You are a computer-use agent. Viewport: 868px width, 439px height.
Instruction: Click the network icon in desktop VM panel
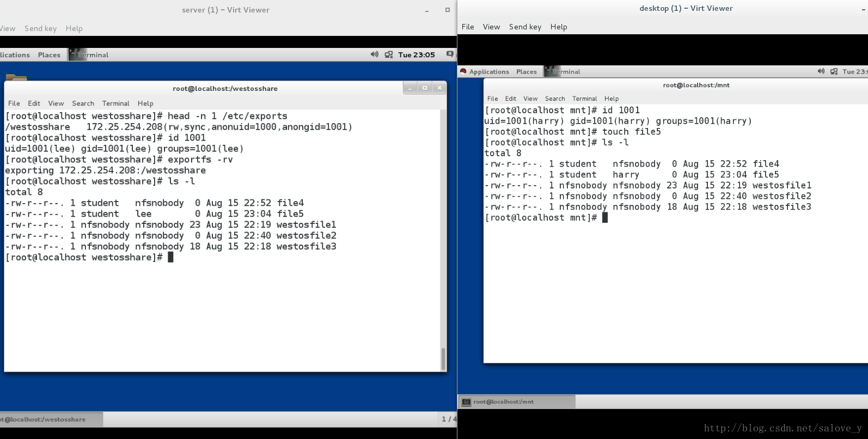pos(834,71)
